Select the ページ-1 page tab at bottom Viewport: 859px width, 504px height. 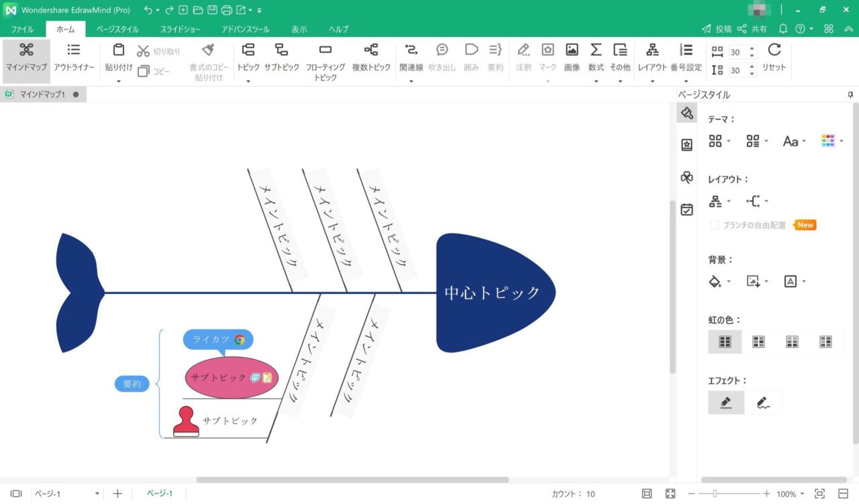160,494
